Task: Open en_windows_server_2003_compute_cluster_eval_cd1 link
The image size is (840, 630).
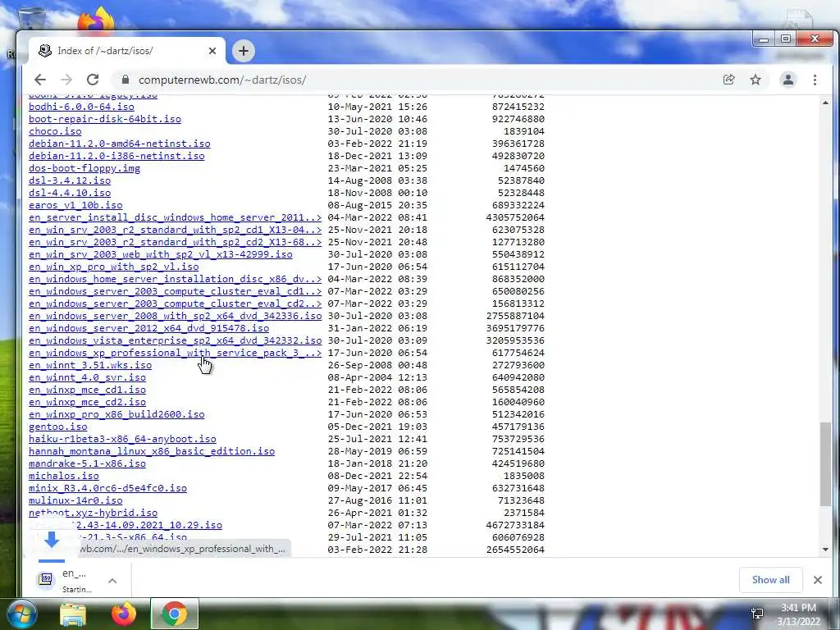Action: point(176,291)
